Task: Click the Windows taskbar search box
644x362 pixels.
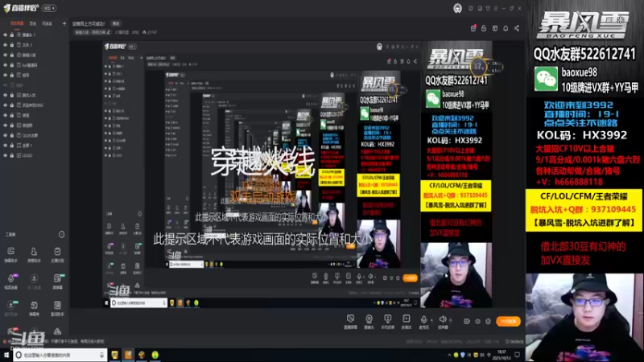Action: tap(60, 355)
